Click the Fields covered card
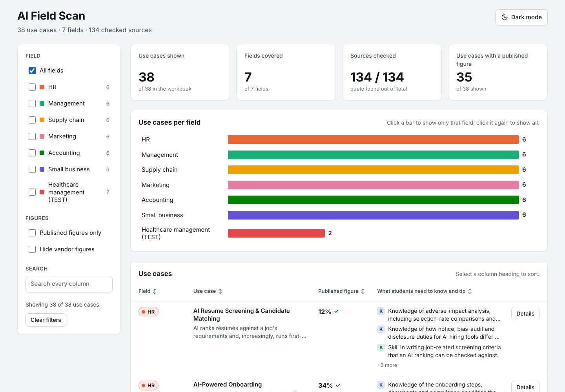Screen dimensions: 565x392 [x=286, y=72]
